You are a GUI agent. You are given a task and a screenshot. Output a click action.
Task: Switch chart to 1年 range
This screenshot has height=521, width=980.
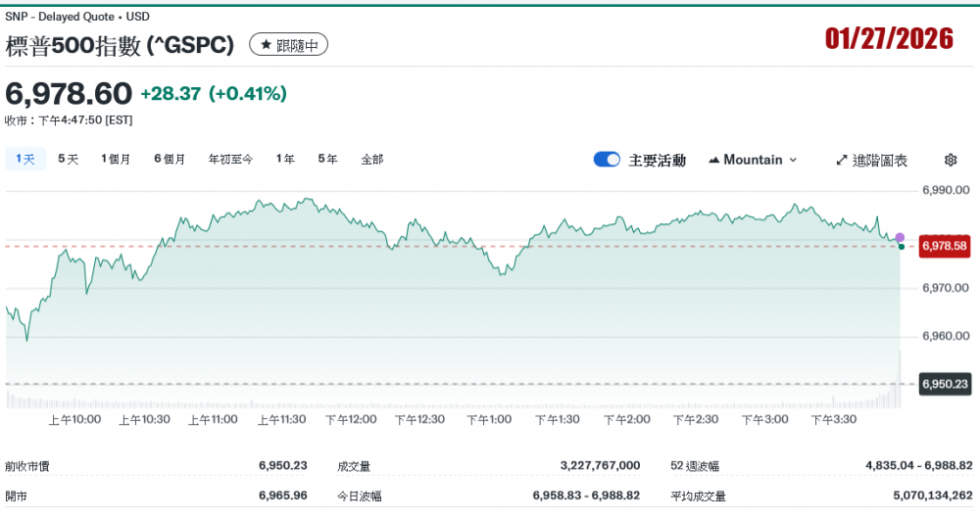285,159
